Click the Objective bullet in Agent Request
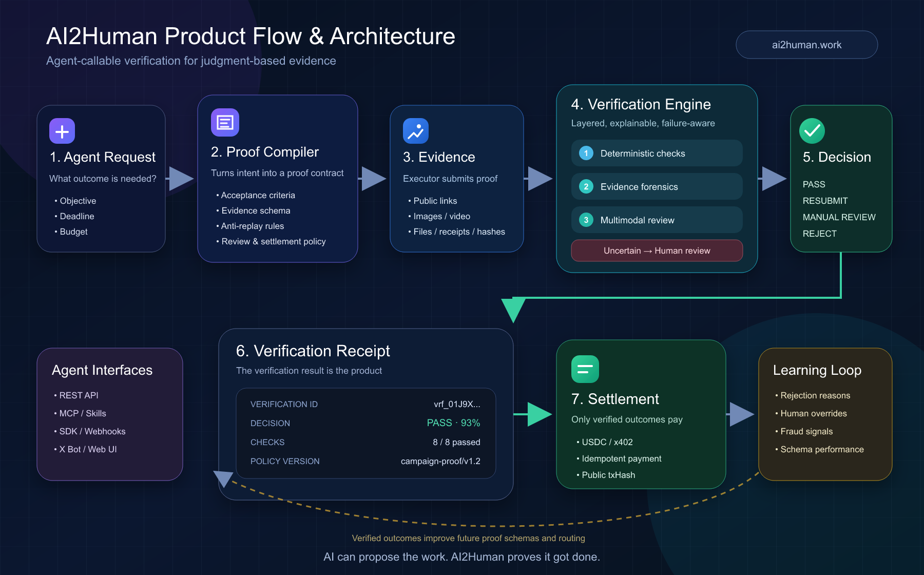The height and width of the screenshot is (575, 924). 75,201
